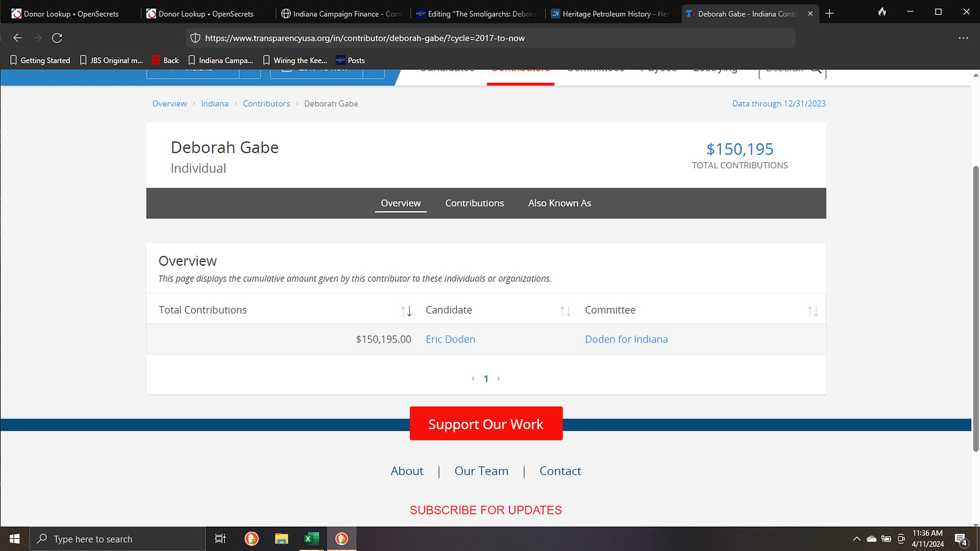Open the Contributions section tab

coord(475,203)
